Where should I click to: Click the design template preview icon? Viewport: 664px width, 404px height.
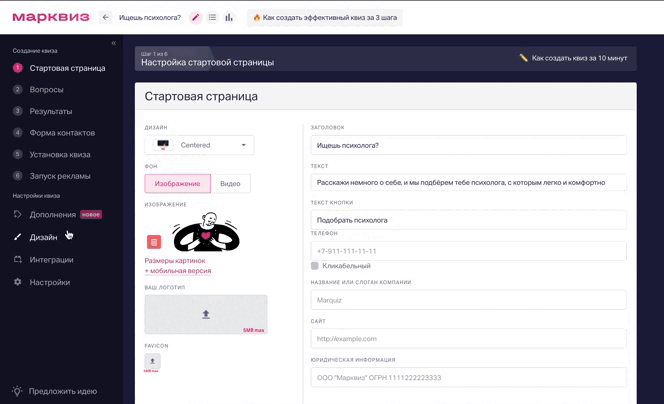(163, 145)
